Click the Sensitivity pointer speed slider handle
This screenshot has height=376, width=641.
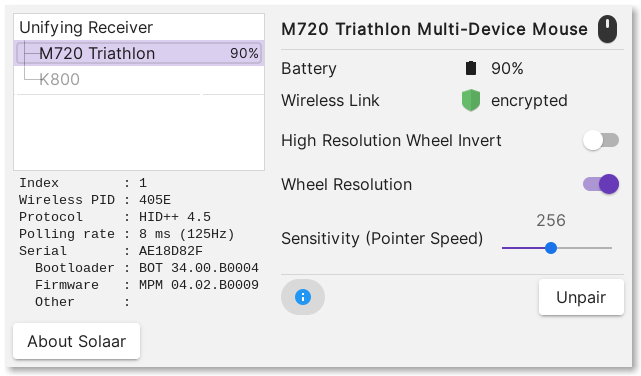(x=551, y=248)
